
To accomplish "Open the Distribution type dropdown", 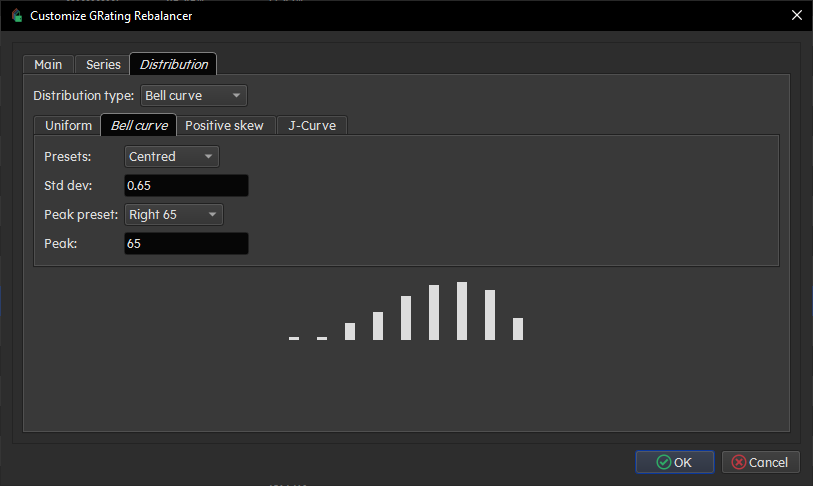I will 193,95.
